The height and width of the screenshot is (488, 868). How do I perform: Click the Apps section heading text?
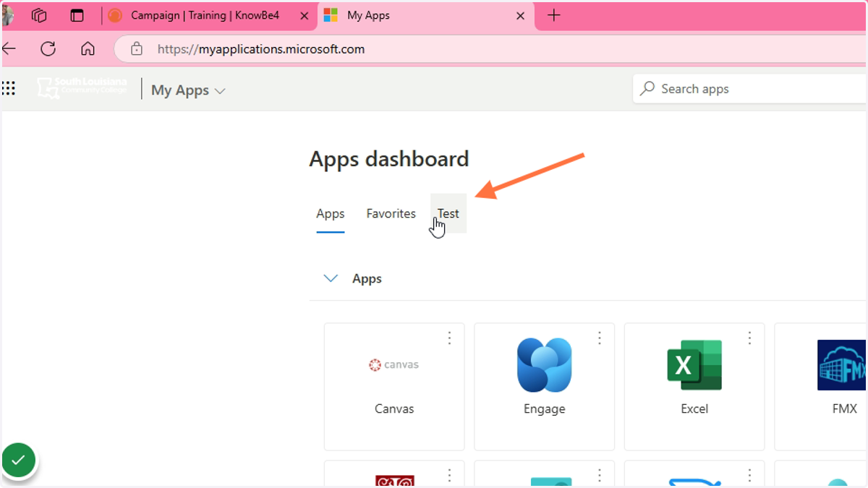367,278
